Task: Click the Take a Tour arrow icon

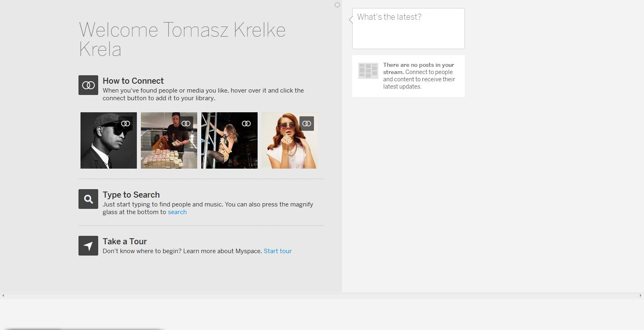Action: [88, 245]
